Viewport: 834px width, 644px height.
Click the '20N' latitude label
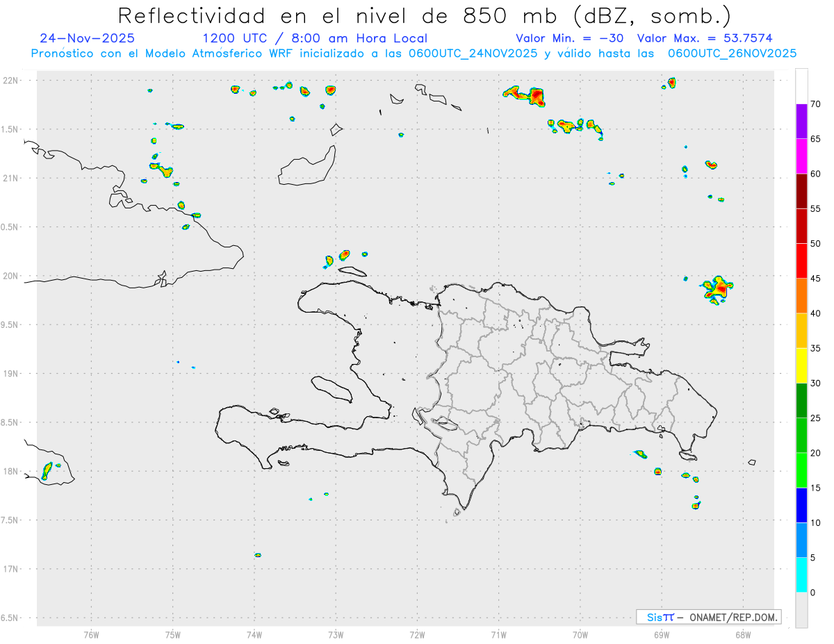click(12, 276)
